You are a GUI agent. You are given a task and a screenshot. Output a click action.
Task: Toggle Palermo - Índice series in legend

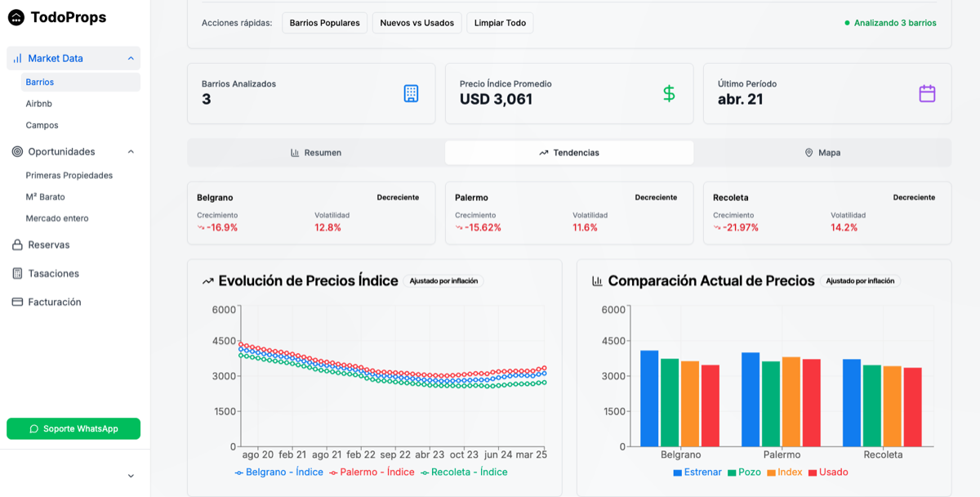372,472
